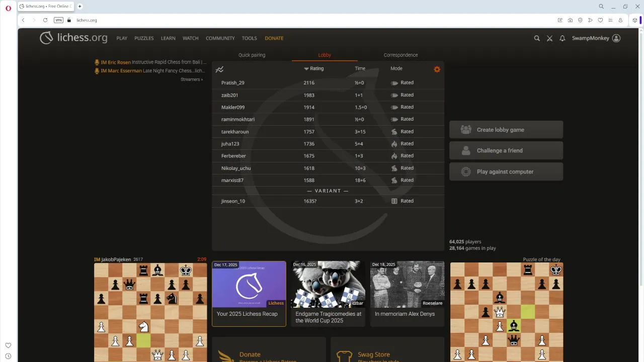Click Eric Rosen stream microphone icon
The height and width of the screenshot is (362, 644).
(x=97, y=62)
